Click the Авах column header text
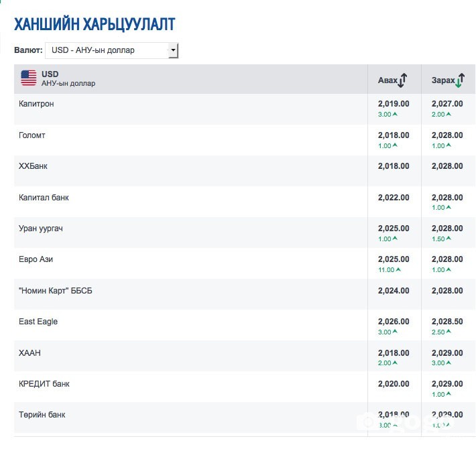 (x=388, y=80)
